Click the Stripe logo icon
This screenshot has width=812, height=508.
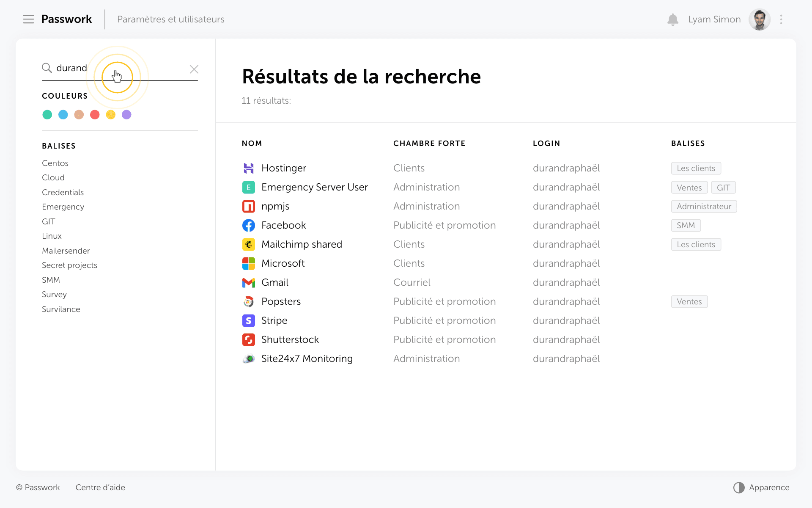click(249, 320)
